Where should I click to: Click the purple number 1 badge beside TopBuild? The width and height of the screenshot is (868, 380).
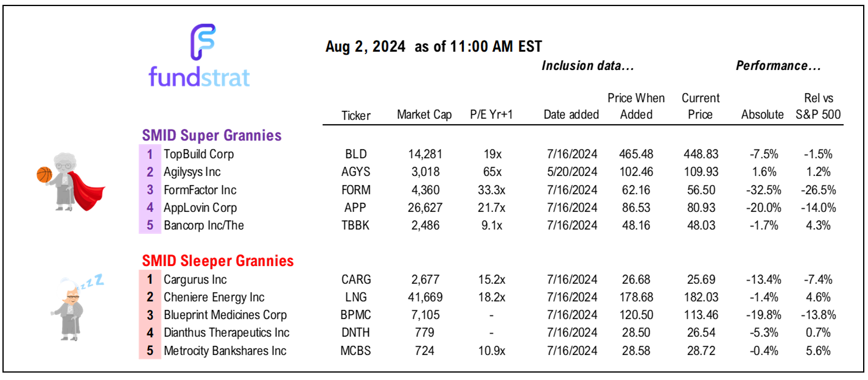click(x=150, y=154)
